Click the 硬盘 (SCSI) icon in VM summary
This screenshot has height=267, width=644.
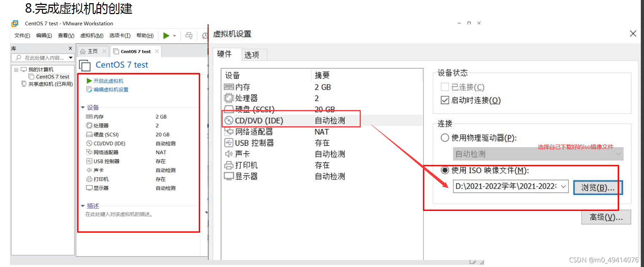pos(89,134)
